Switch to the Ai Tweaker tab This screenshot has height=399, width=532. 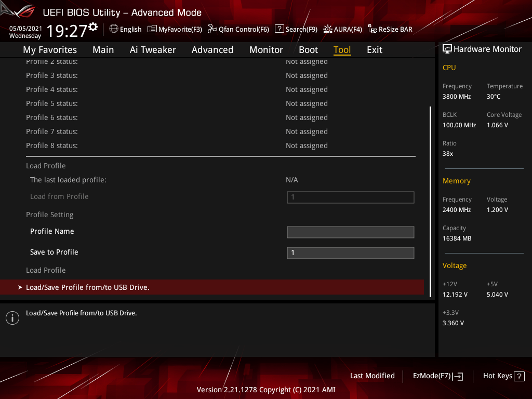coord(153,50)
